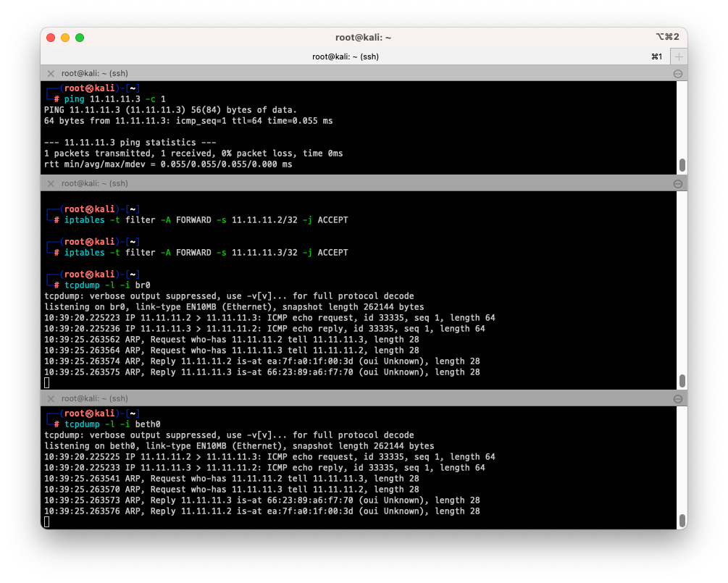This screenshot has height=583, width=728.
Task: Click the top pane title root@kali: ~ (ssh)
Action: click(x=95, y=73)
